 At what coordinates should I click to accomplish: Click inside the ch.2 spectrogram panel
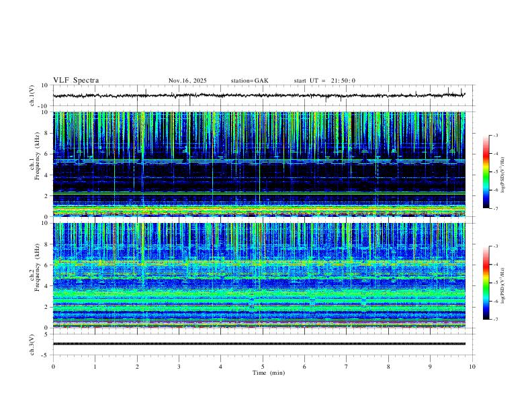point(259,275)
